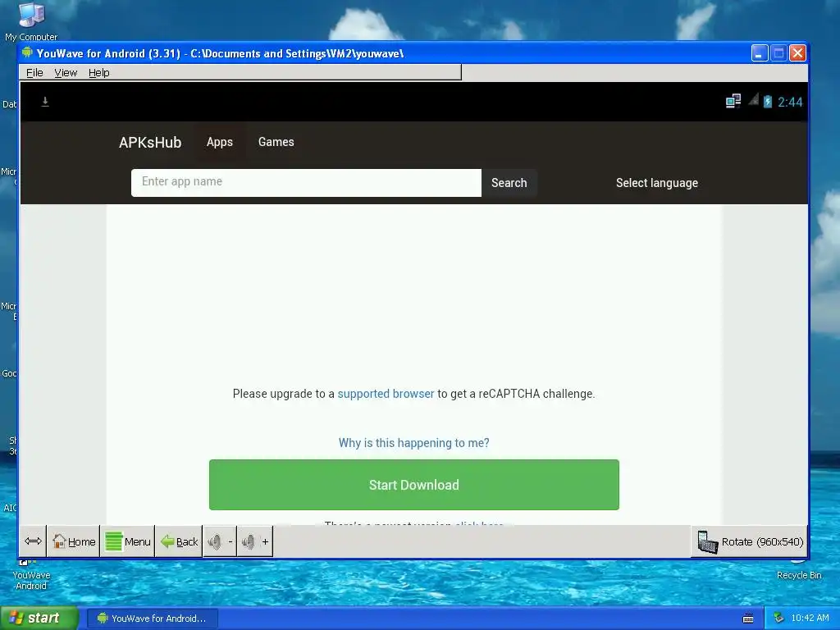
Task: Lower volume with the speaker minus button
Action: 220,541
